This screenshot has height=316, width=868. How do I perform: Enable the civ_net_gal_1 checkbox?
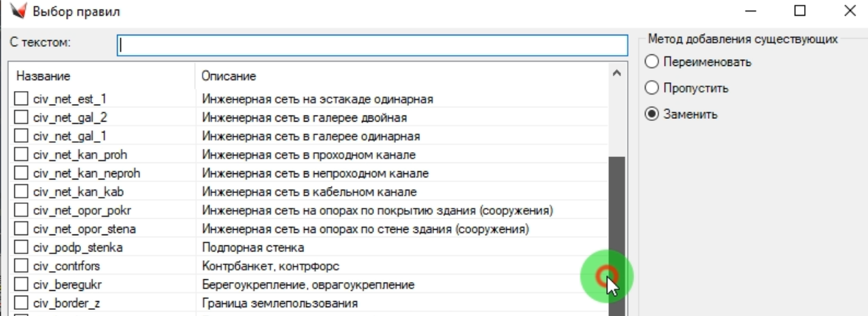tap(22, 136)
